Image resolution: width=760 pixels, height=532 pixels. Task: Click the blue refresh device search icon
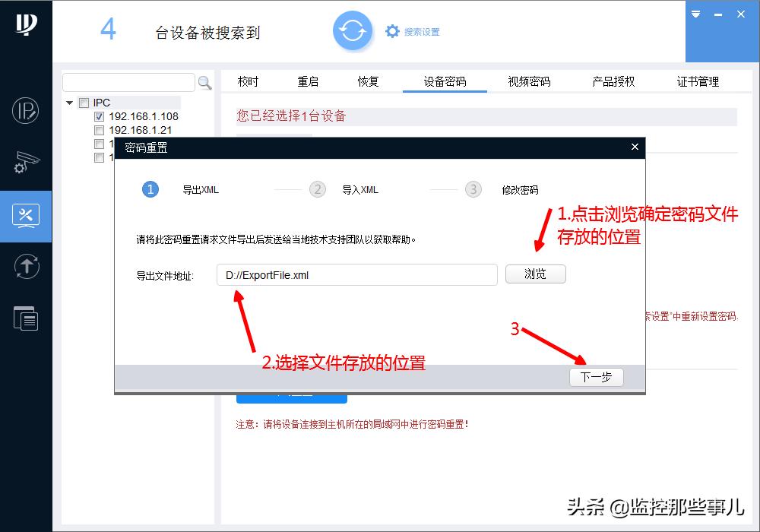pos(353,31)
